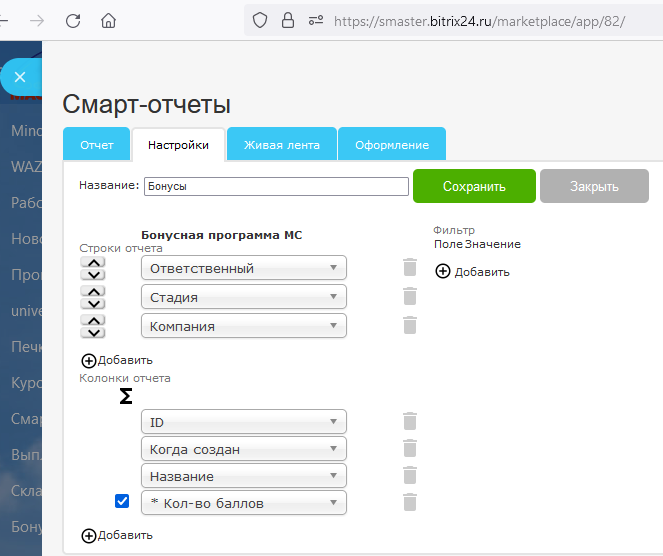Reload the page in browser
Screen dimensions: 663x556
tap(73, 20)
